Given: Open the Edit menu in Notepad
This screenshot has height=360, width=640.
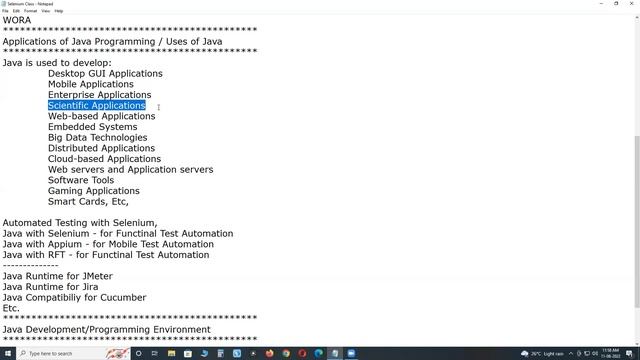Looking at the screenshot, I should pos(16,11).
